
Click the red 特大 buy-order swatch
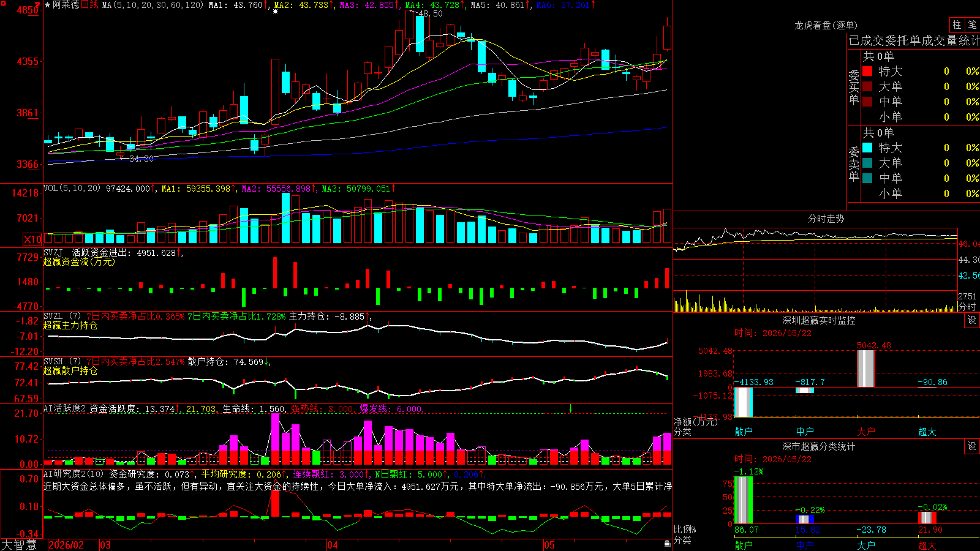[x=867, y=71]
